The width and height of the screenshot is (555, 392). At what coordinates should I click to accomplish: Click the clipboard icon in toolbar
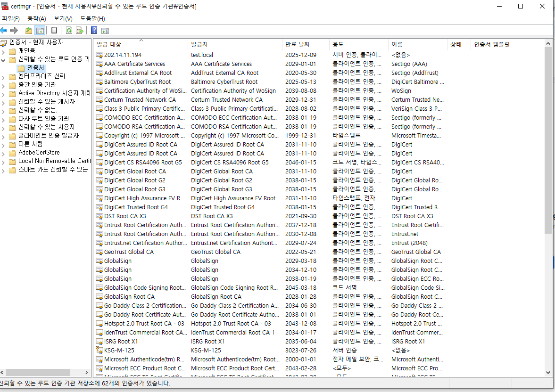click(54, 31)
